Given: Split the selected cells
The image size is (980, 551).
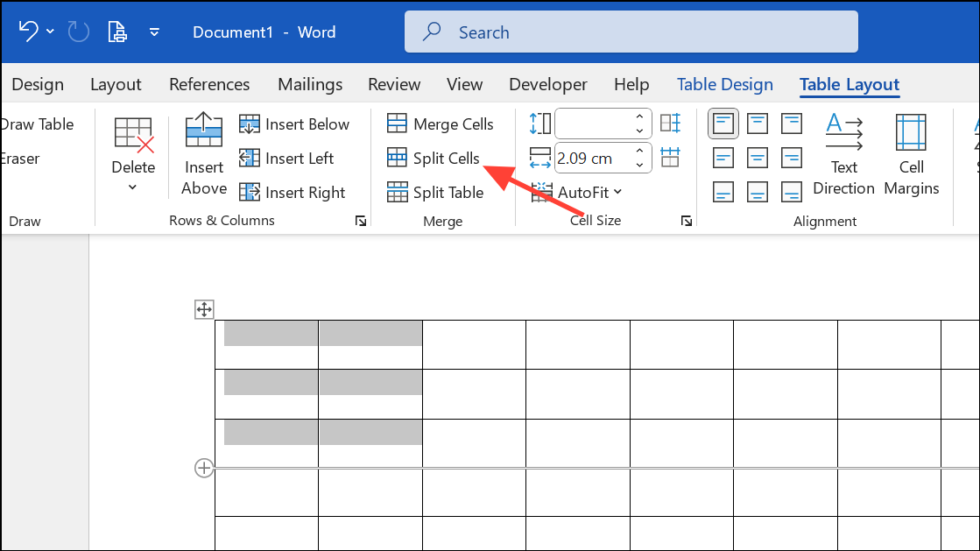Looking at the screenshot, I should (x=438, y=158).
